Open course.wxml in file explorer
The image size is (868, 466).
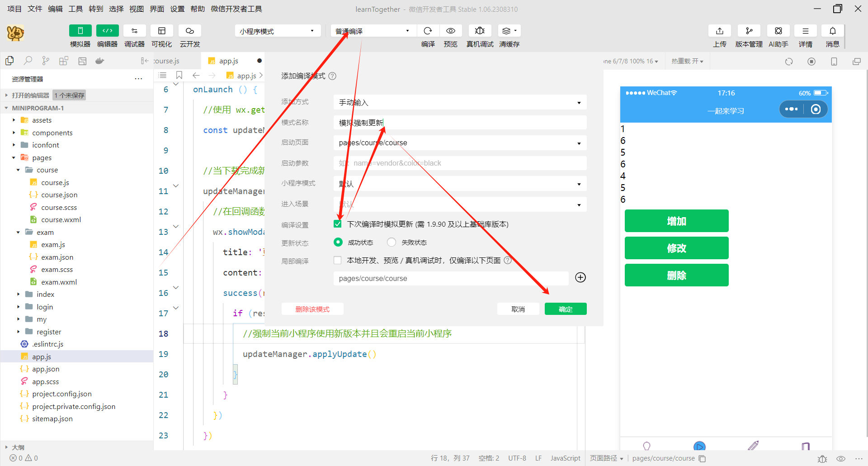pyautogui.click(x=61, y=219)
